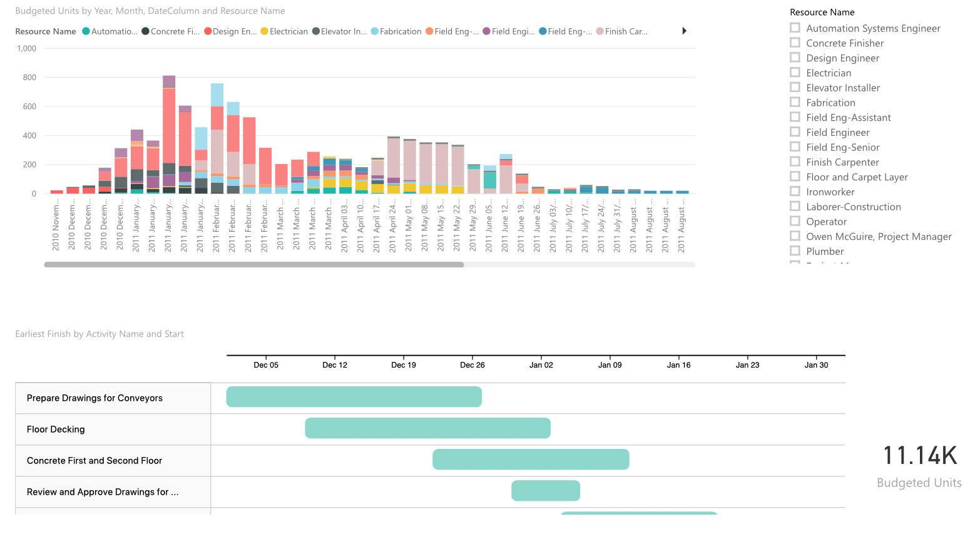This screenshot has width=980, height=541.
Task: Tick the Floor and Carpet Layer checkbox
Action: (795, 177)
